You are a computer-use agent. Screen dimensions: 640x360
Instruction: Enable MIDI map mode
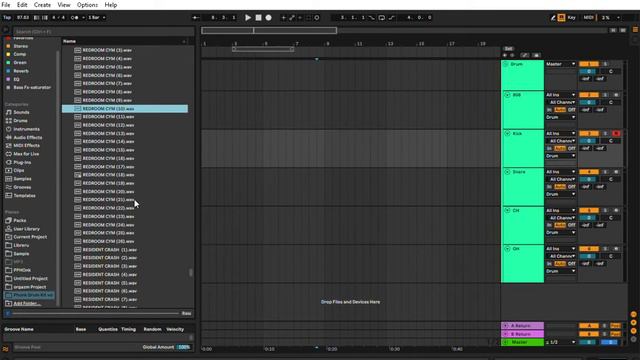588,18
